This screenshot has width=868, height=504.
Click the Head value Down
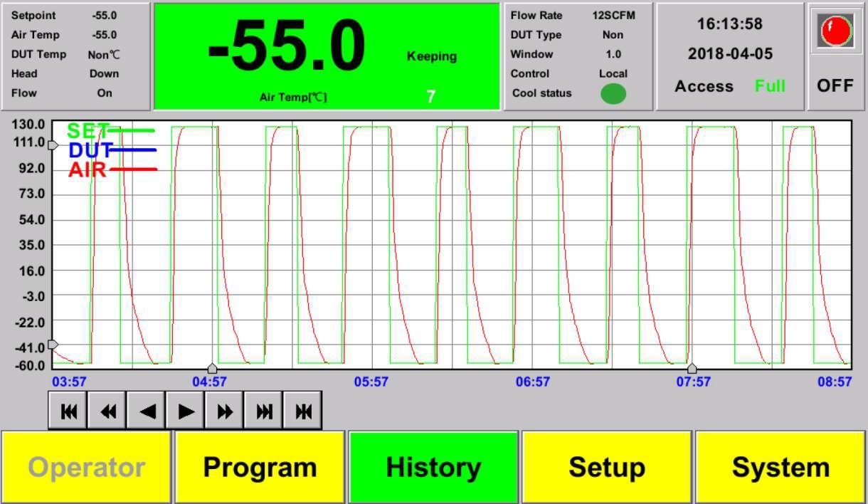[x=105, y=73]
